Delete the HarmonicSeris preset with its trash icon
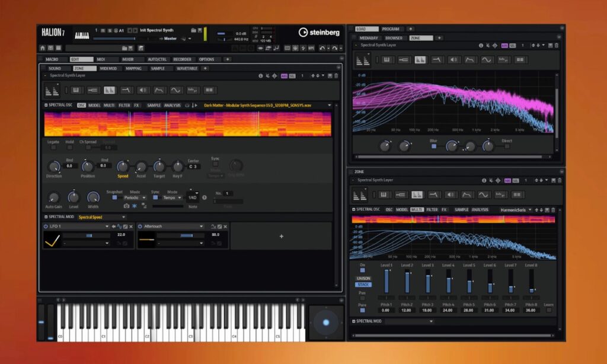 click(x=553, y=210)
